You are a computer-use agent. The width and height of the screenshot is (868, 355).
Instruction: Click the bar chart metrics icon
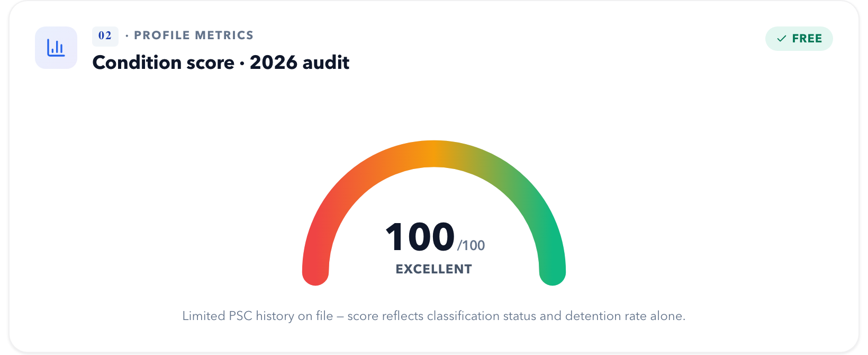pyautogui.click(x=56, y=48)
